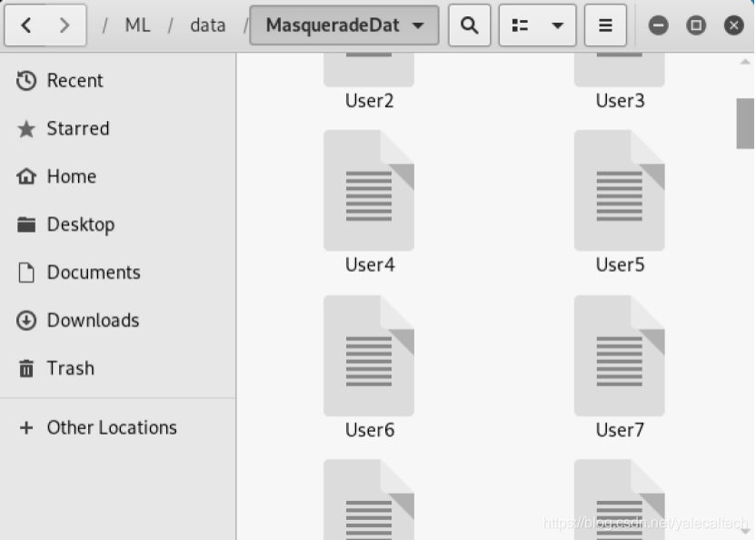Select the User5 file icon
756x540 pixels.
pos(620,190)
